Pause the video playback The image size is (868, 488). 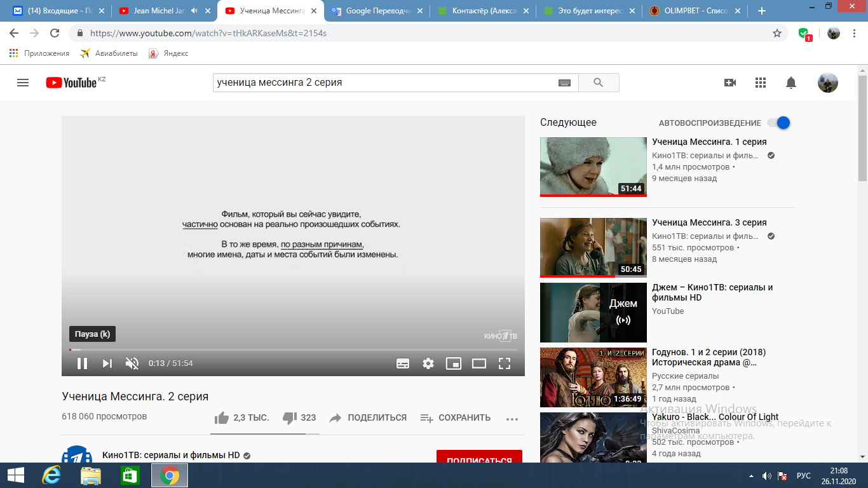82,363
